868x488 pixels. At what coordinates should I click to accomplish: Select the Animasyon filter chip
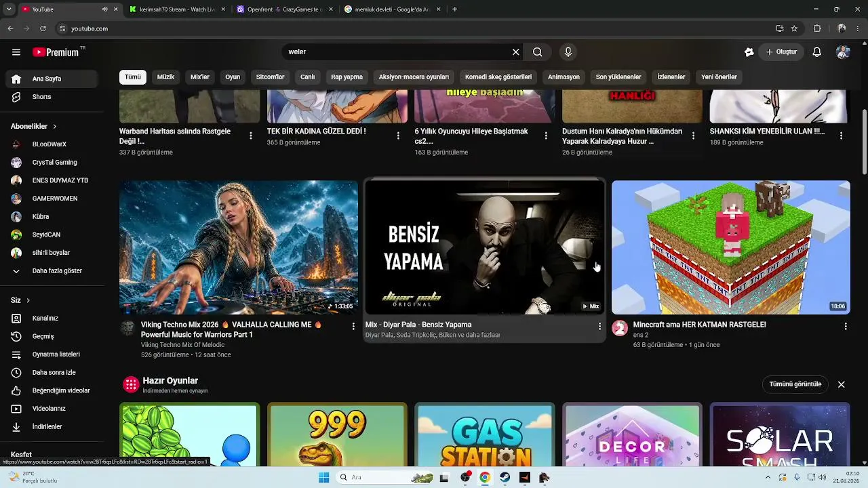[x=564, y=77]
